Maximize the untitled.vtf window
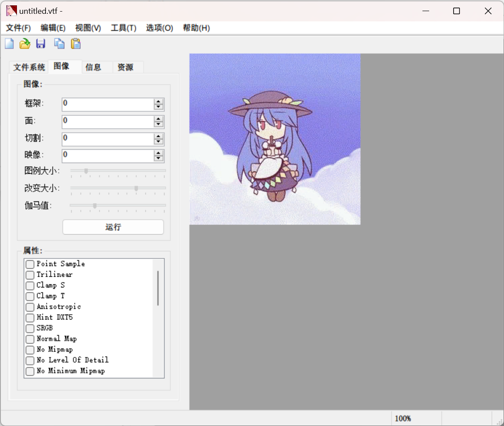The height and width of the screenshot is (426, 504). 456,11
